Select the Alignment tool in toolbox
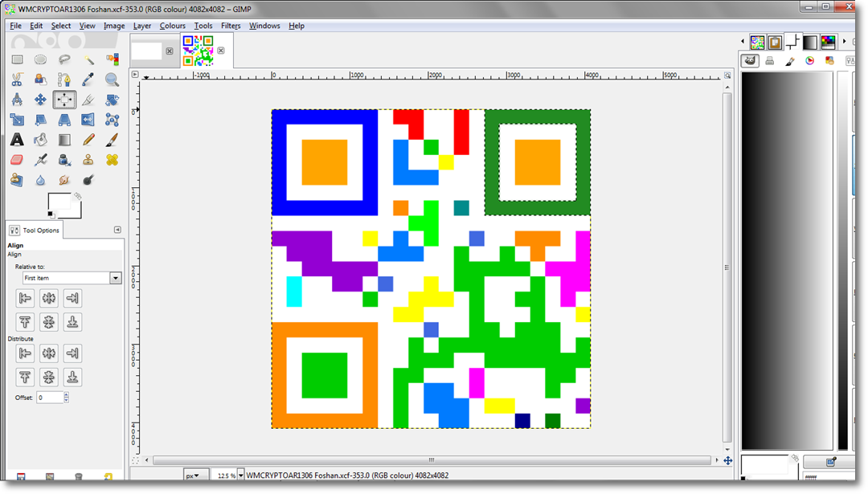Viewport: 868px width, 494px height. click(x=64, y=100)
